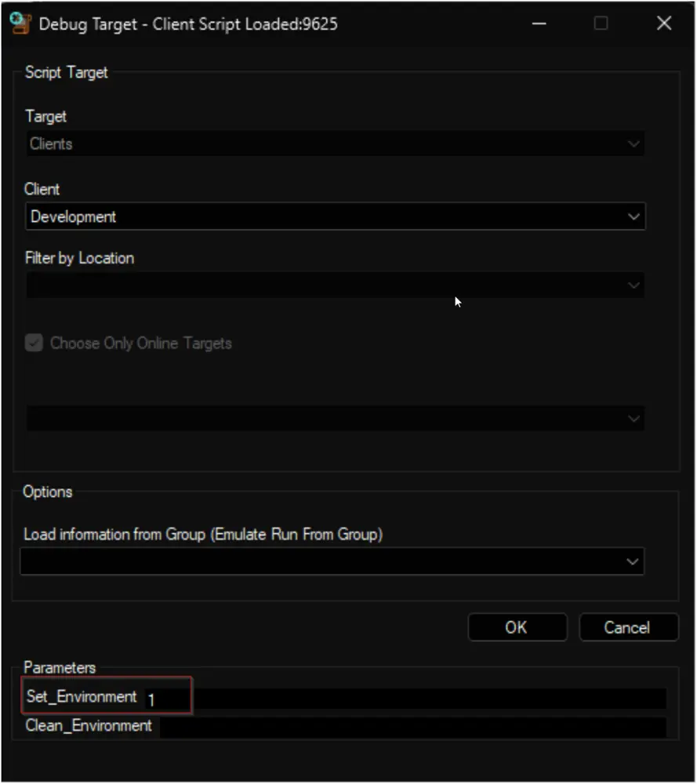Click the Maximize button in title bar

(601, 24)
